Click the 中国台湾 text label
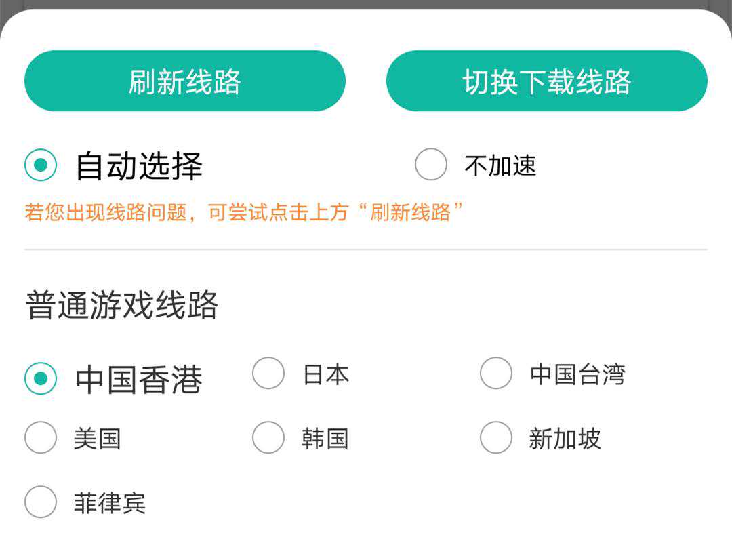 [x=577, y=374]
